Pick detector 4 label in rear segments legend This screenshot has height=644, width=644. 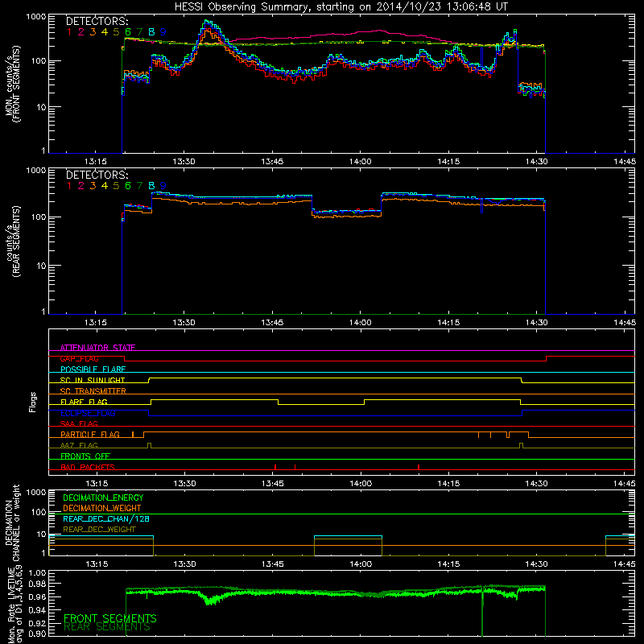pyautogui.click(x=105, y=186)
